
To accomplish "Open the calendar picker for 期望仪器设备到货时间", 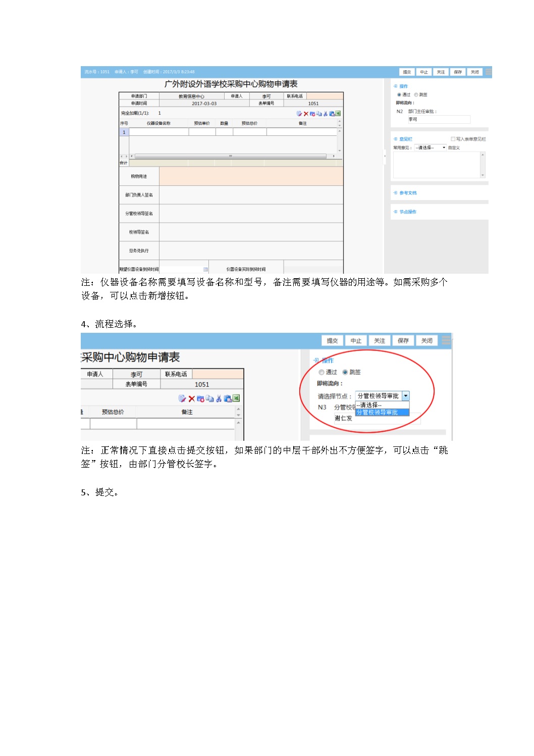I will (205, 270).
